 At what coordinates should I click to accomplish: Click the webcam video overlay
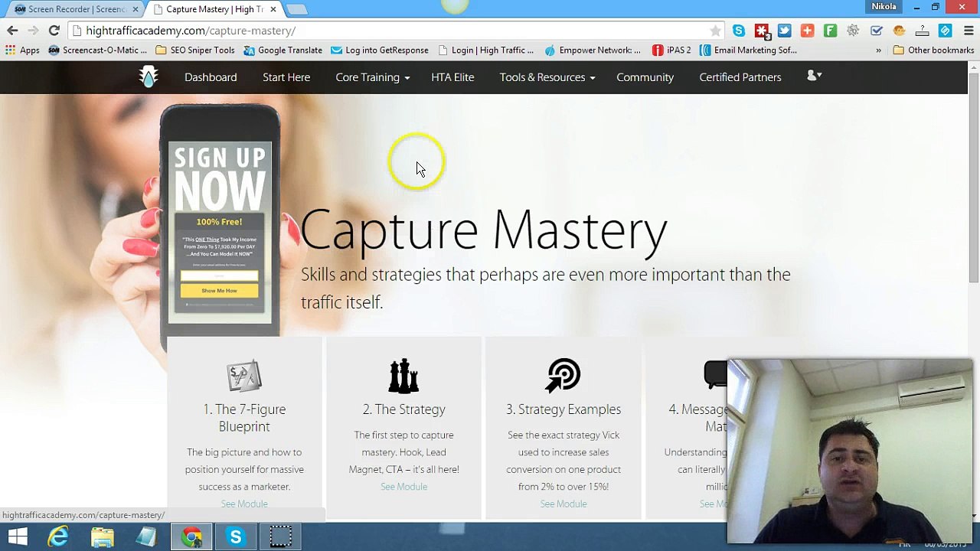pos(850,452)
